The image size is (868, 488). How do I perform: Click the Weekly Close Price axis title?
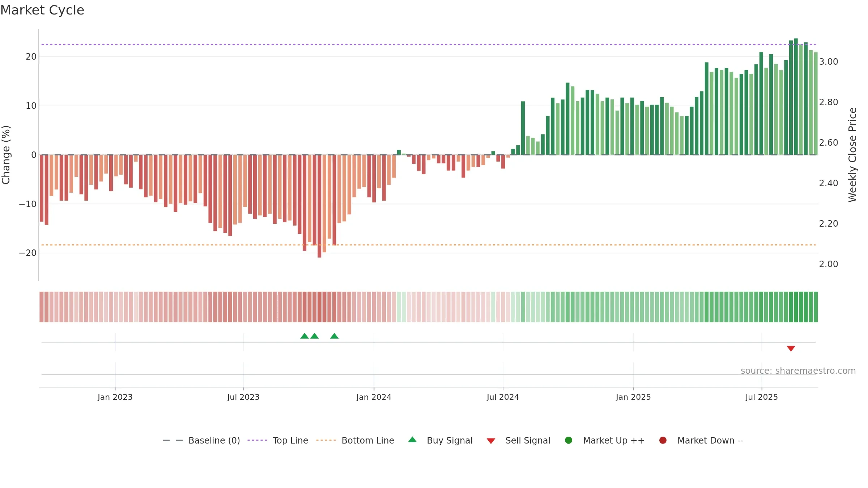coord(852,155)
